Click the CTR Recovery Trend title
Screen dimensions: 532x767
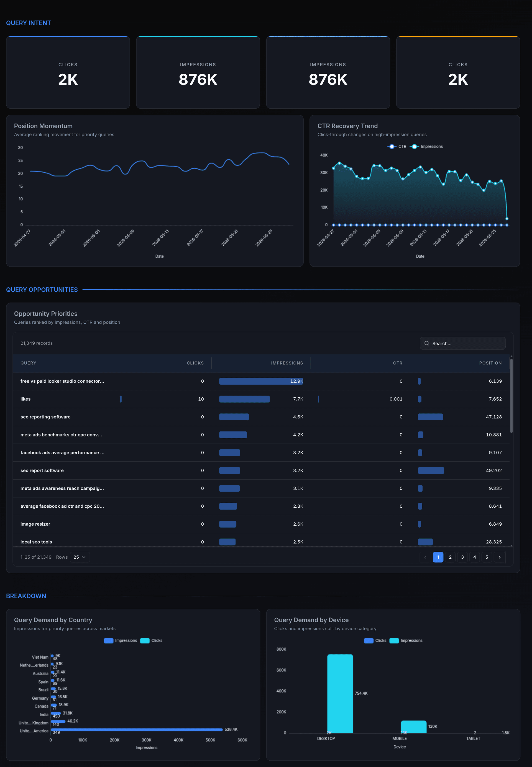(347, 126)
